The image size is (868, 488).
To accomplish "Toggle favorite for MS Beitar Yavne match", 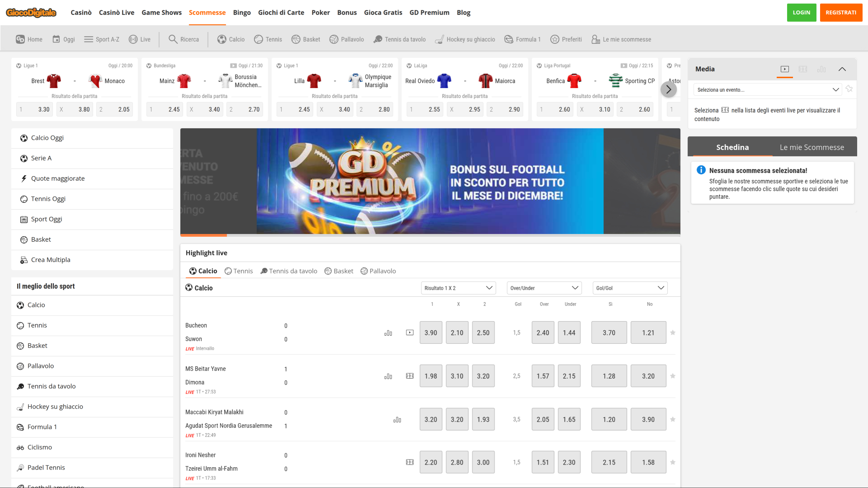I will (673, 375).
